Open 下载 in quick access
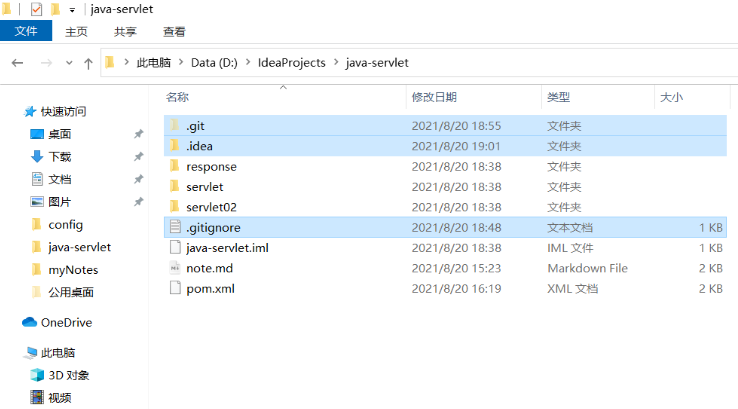Screen dimensions: 738x409 point(60,157)
